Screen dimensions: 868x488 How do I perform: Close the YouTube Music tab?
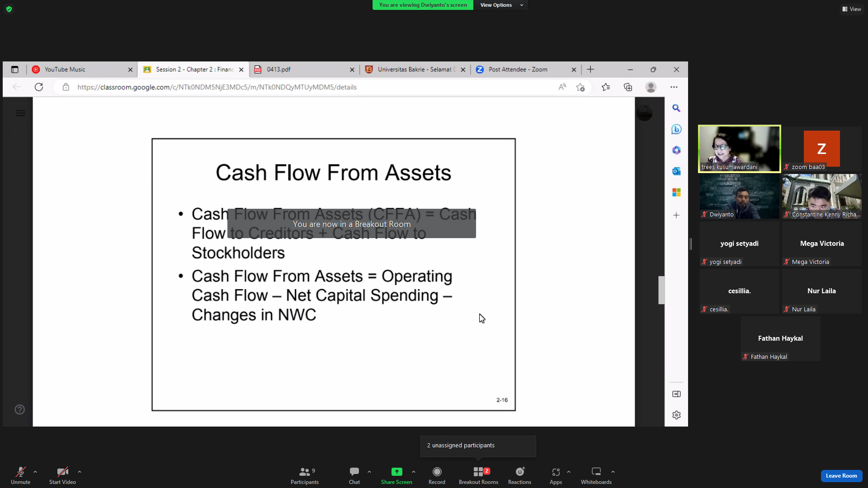(130, 70)
